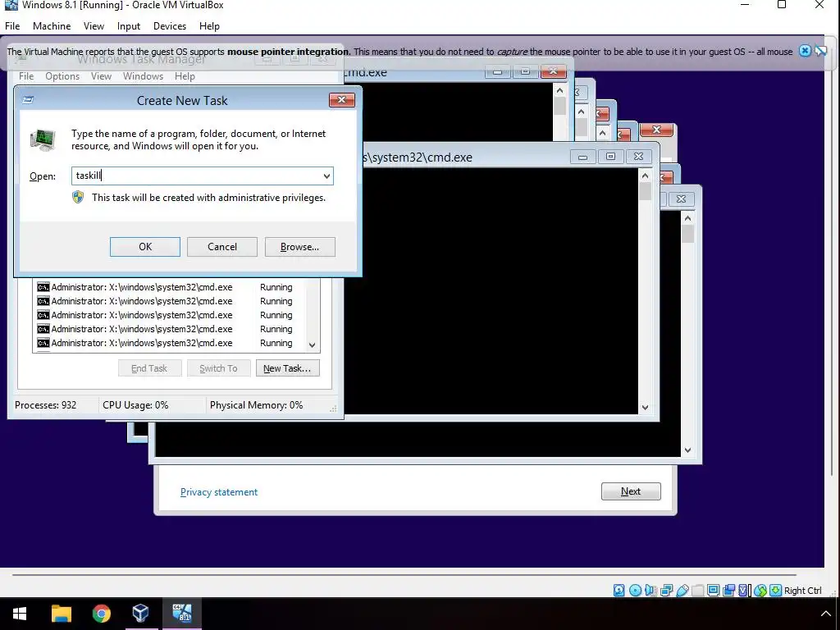Click the display settings indicator icon
The height and width of the screenshot is (630, 840).
click(713, 591)
